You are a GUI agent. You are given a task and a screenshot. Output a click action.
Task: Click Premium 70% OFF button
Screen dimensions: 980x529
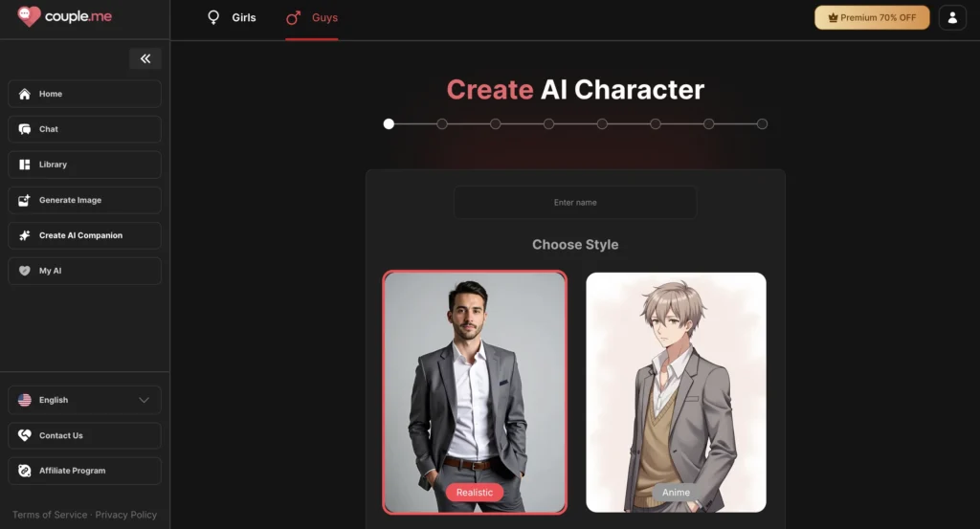point(872,17)
